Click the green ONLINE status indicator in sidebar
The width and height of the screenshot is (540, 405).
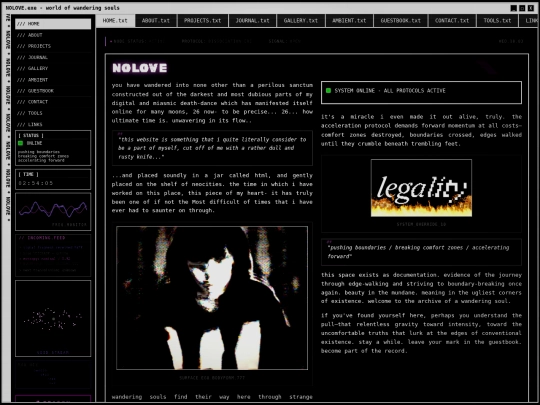pyautogui.click(x=20, y=143)
